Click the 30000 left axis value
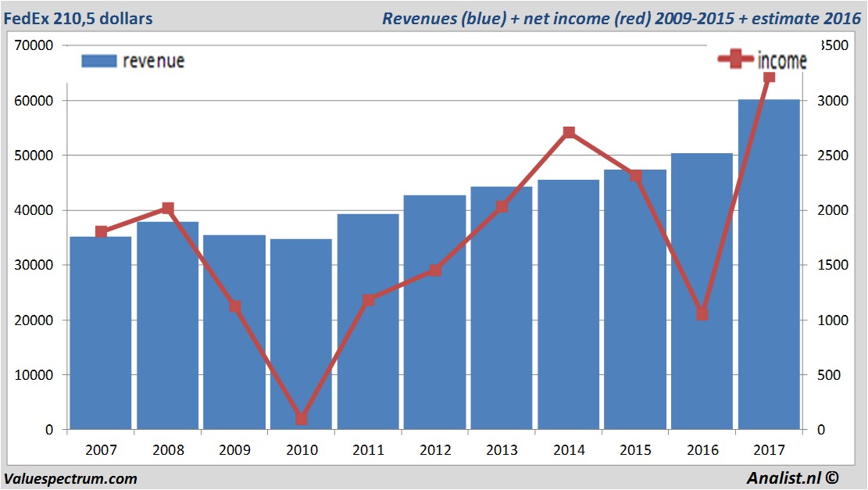 click(34, 265)
